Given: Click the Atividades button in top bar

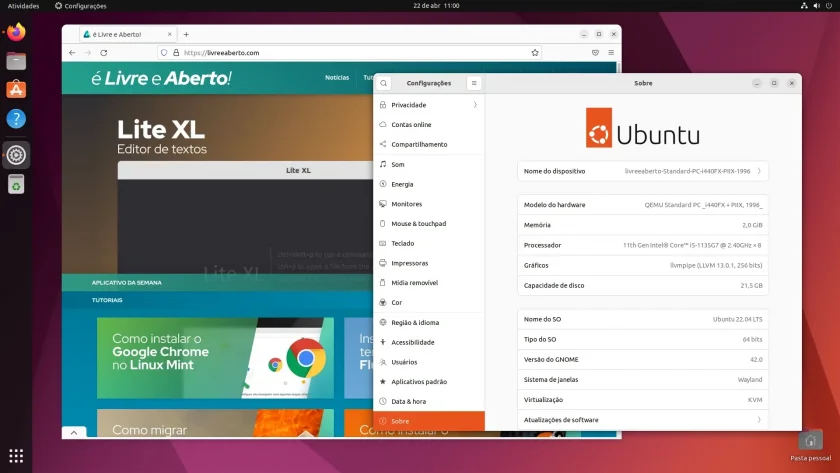Looking at the screenshot, I should click(24, 6).
